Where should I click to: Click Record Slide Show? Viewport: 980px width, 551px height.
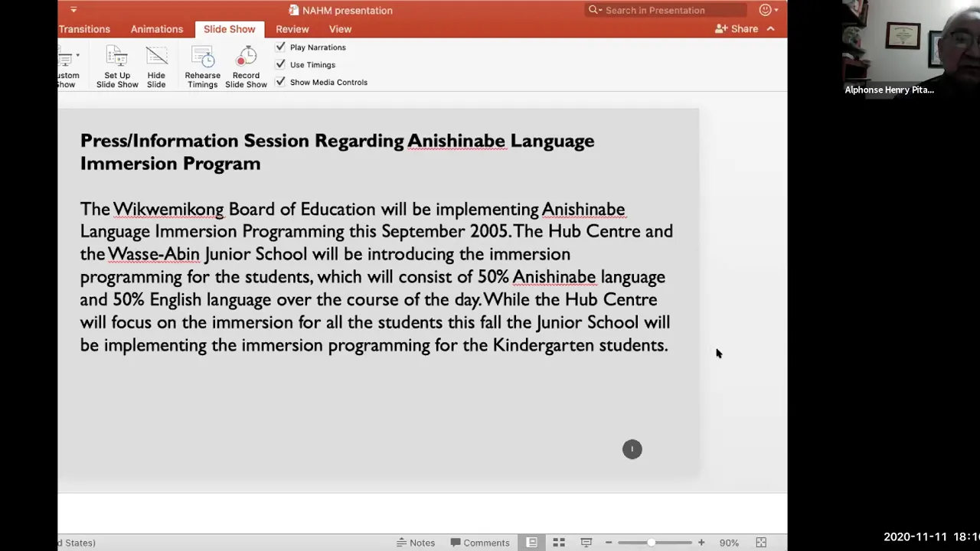click(246, 67)
